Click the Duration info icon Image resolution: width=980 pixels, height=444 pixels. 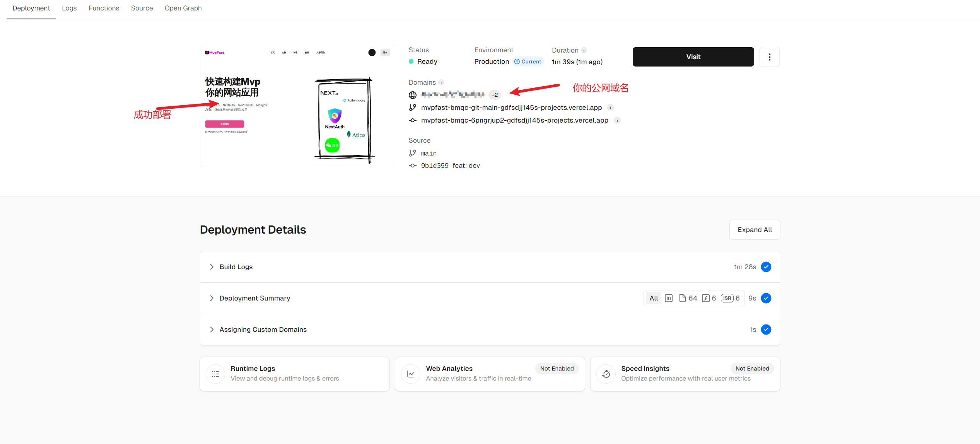584,50
